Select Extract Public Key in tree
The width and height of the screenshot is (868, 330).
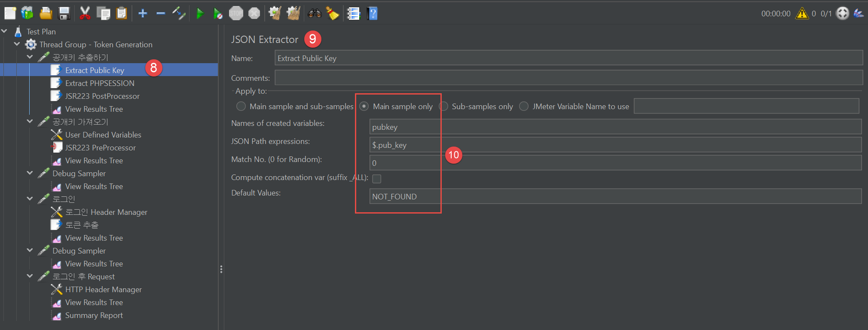tap(95, 70)
